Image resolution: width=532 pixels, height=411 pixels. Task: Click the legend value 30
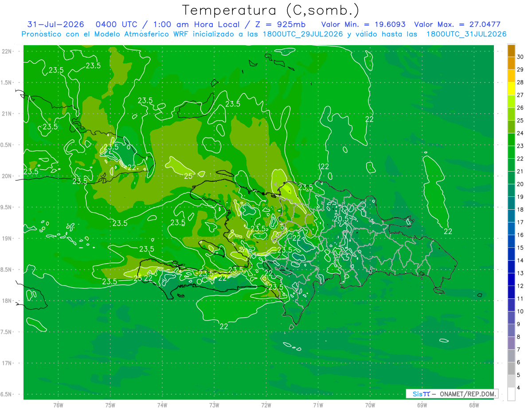click(520, 57)
